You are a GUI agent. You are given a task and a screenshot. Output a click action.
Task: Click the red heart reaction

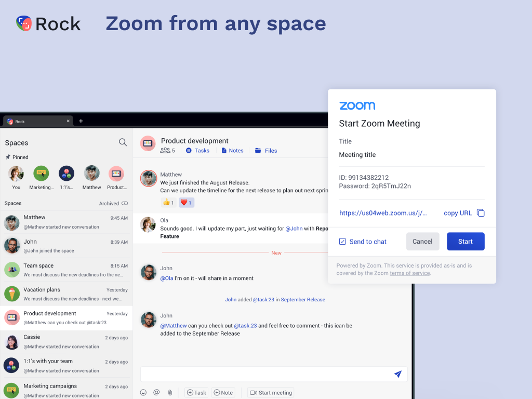pyautogui.click(x=187, y=203)
